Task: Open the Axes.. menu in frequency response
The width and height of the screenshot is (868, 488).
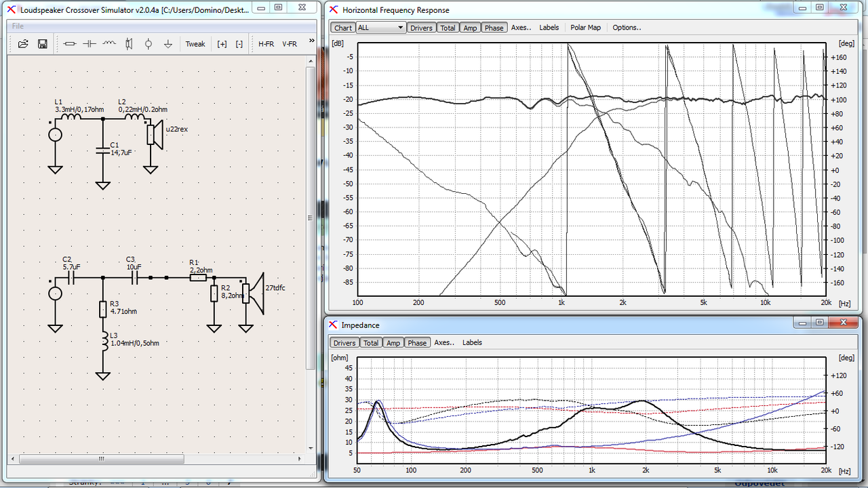Action: coord(521,28)
